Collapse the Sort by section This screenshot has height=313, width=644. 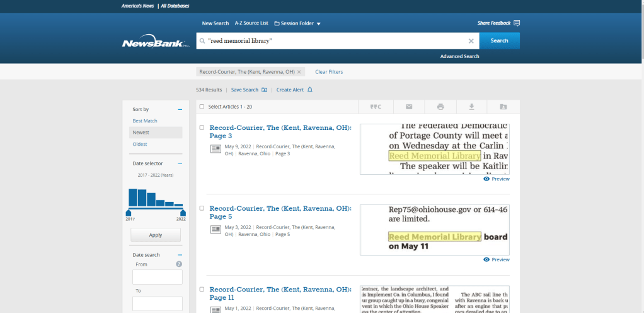180,109
